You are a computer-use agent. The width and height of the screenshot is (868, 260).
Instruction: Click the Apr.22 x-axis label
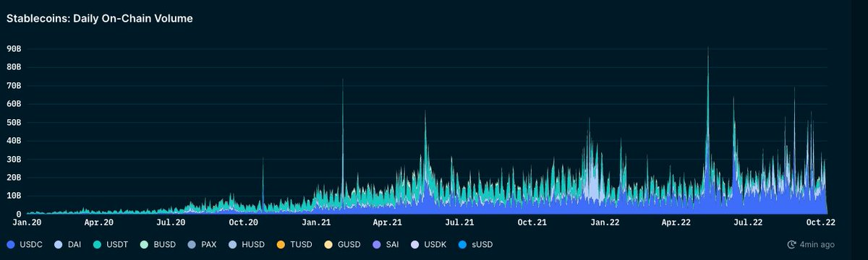tap(677, 223)
